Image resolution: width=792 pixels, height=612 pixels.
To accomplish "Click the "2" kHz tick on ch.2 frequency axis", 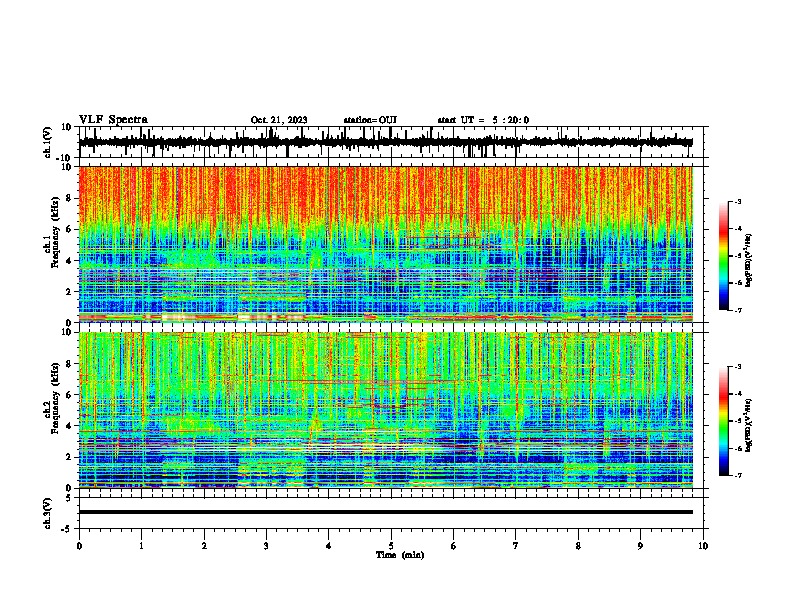I will [x=70, y=457].
